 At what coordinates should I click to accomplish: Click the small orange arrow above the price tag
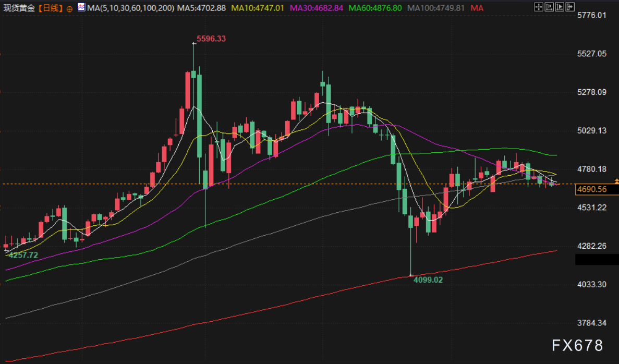tap(616, 181)
